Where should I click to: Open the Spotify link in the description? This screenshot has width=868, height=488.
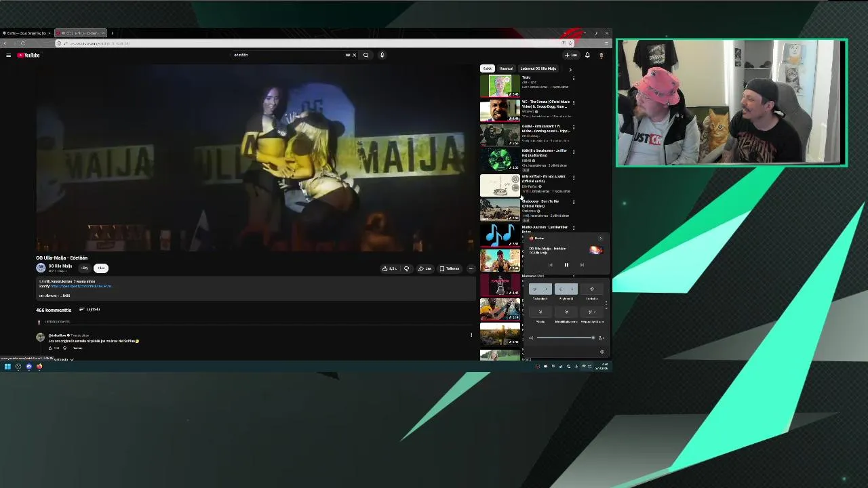click(x=81, y=286)
